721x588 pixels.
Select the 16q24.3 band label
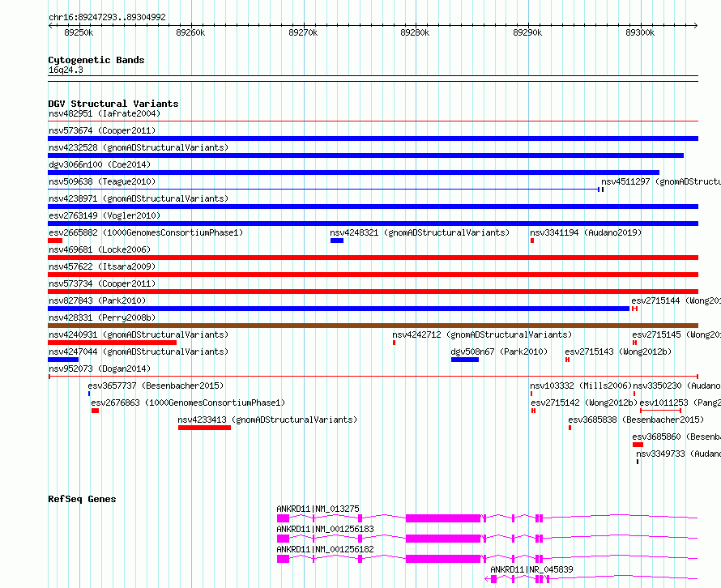point(66,70)
